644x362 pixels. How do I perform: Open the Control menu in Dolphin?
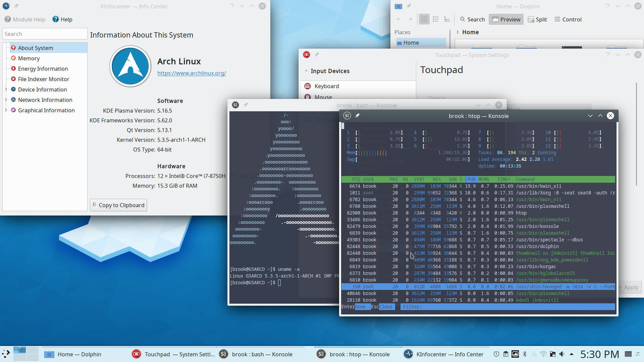click(x=568, y=19)
